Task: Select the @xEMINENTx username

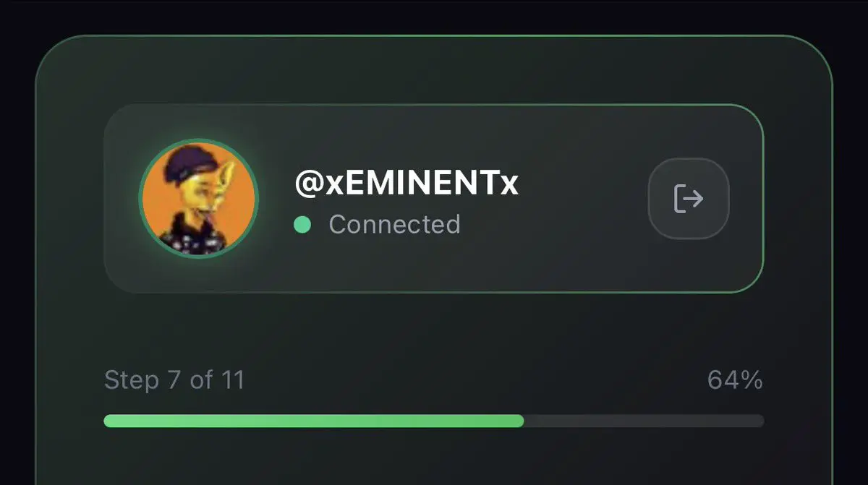Action: tap(407, 184)
